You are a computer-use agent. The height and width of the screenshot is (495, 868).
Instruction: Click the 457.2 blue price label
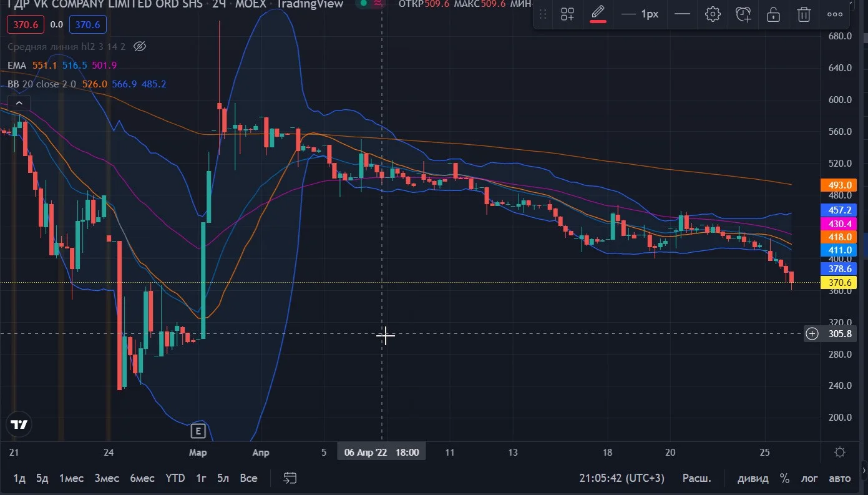coord(840,210)
